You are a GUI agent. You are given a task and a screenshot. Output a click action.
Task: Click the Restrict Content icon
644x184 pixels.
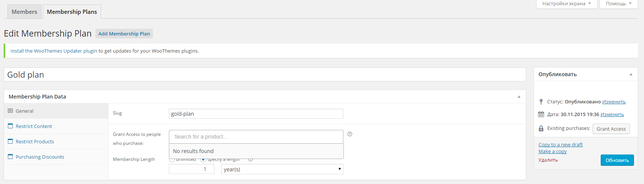pyautogui.click(x=10, y=126)
